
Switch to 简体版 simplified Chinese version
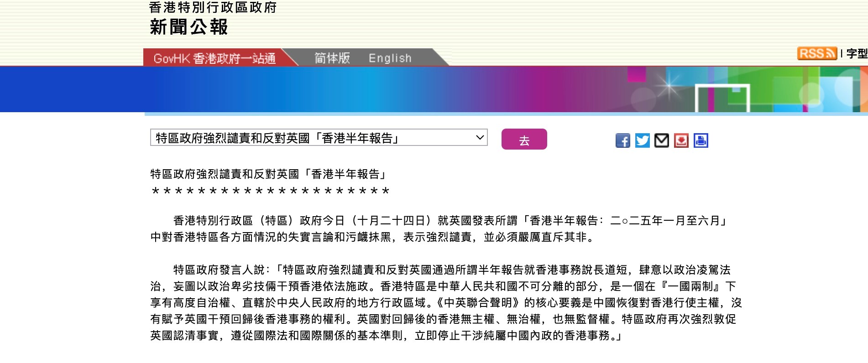[332, 58]
